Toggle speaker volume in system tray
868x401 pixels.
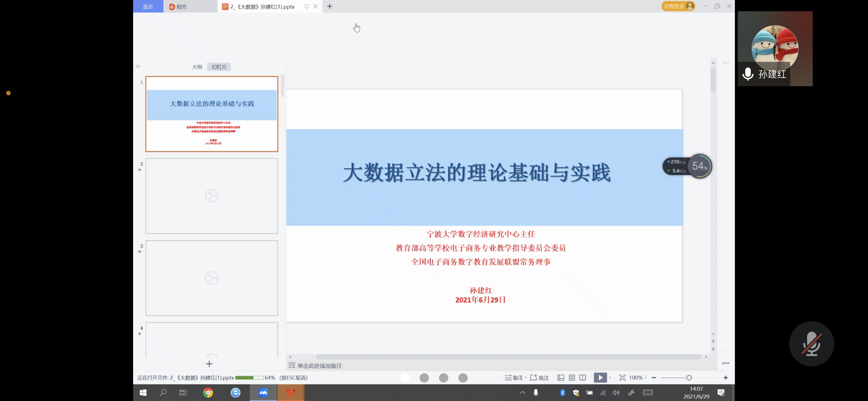616,393
